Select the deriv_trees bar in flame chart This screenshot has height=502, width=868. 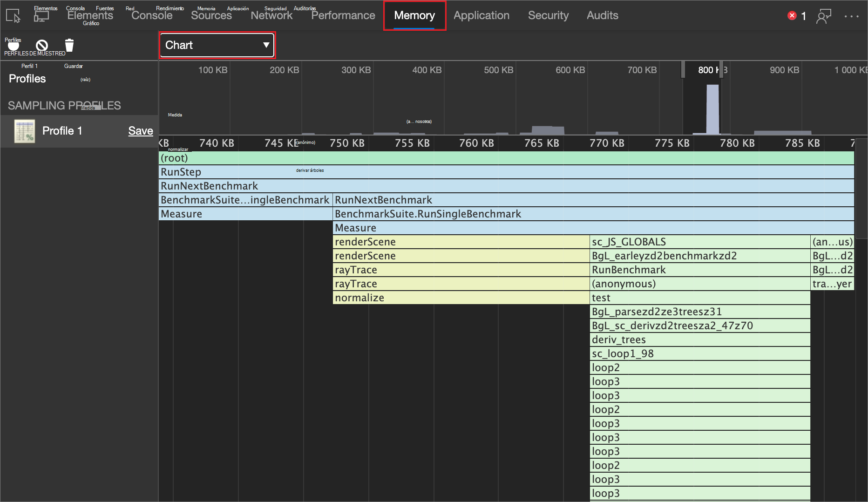699,339
